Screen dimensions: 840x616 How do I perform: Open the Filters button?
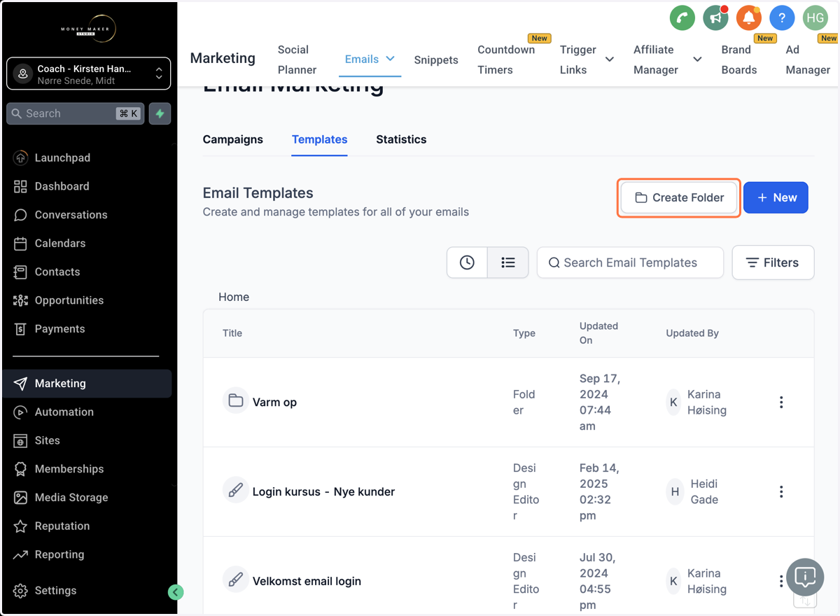pos(773,262)
